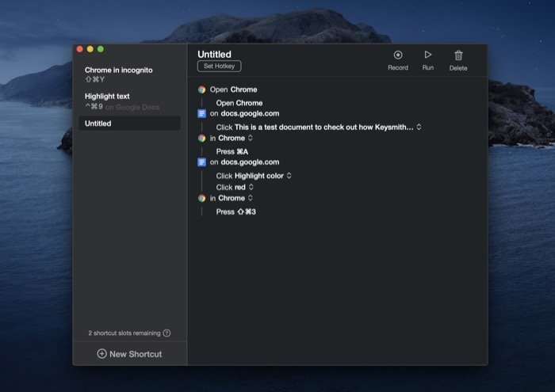Click 'on Google Docs' under Highlight text
This screenshot has height=392, width=555.
point(132,107)
